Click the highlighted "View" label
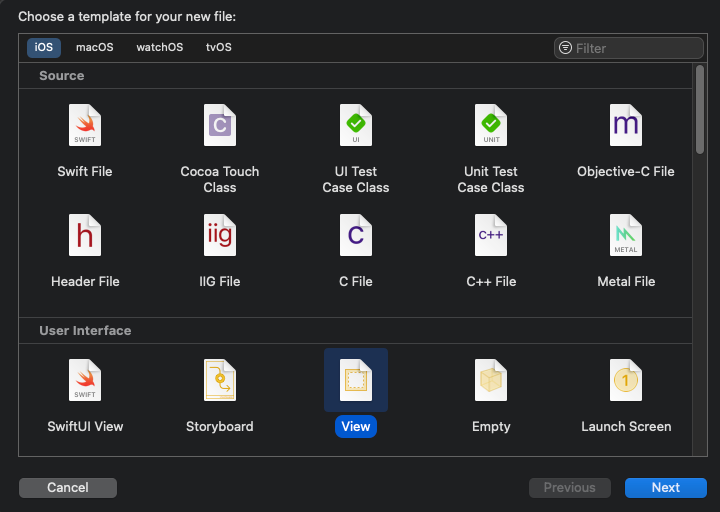Viewport: 720px width, 512px height. click(356, 426)
